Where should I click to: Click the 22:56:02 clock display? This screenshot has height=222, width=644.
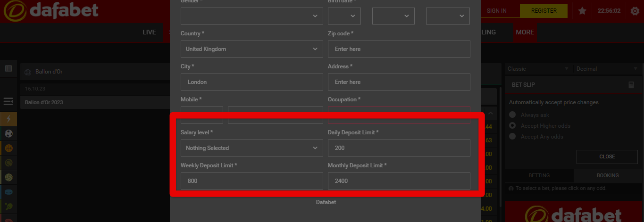[x=609, y=11]
